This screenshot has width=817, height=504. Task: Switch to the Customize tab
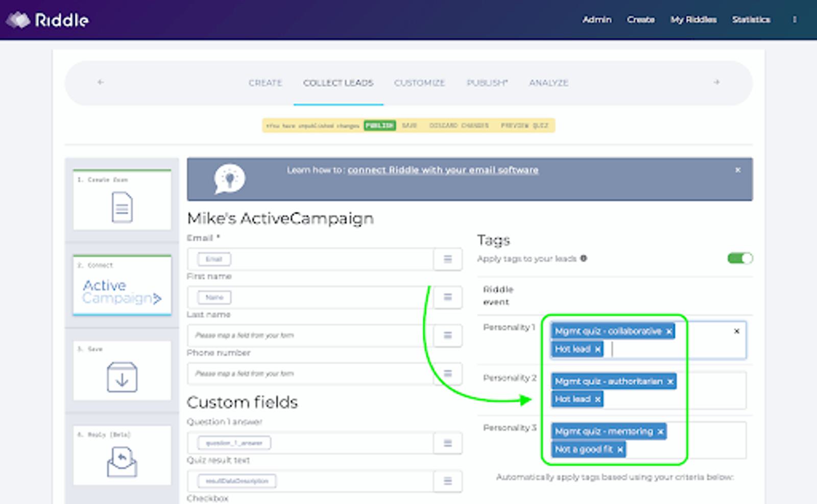click(419, 83)
